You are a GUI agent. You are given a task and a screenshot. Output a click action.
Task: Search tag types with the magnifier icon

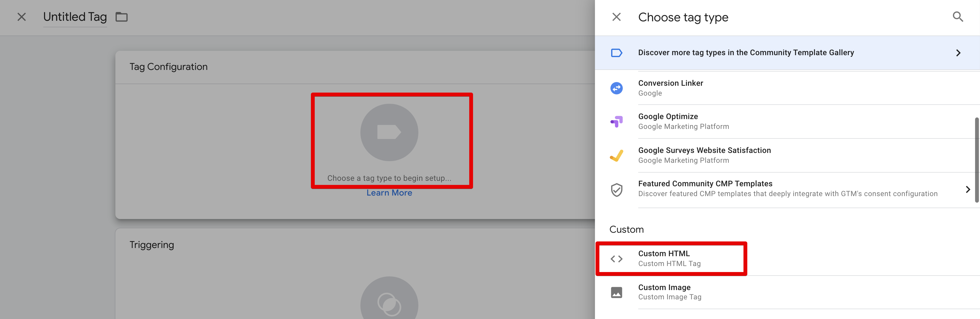point(958,17)
